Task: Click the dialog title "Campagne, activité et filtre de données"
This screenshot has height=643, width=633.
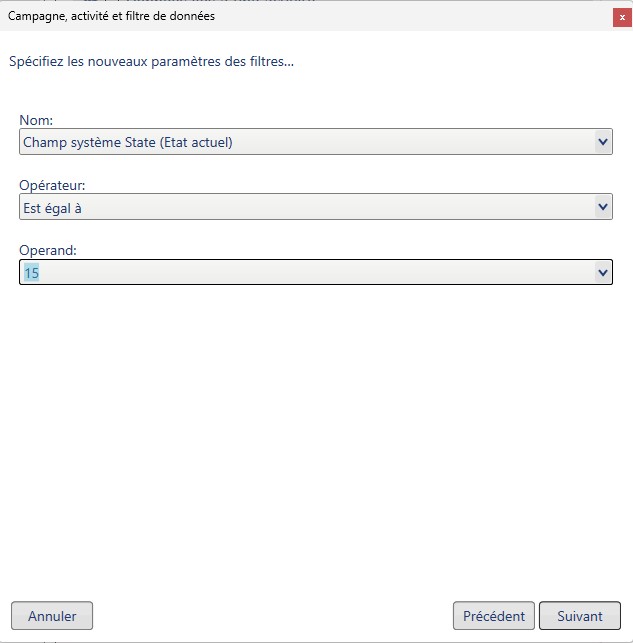Action: 111,16
